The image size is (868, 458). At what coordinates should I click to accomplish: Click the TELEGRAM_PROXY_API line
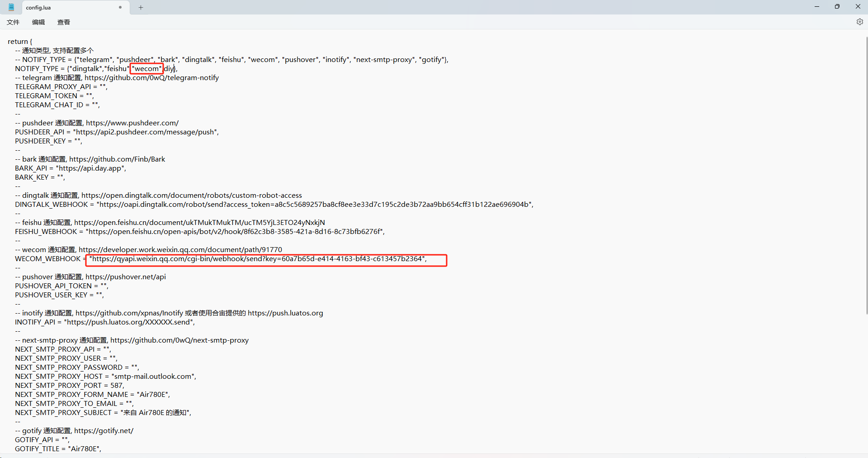(61, 87)
